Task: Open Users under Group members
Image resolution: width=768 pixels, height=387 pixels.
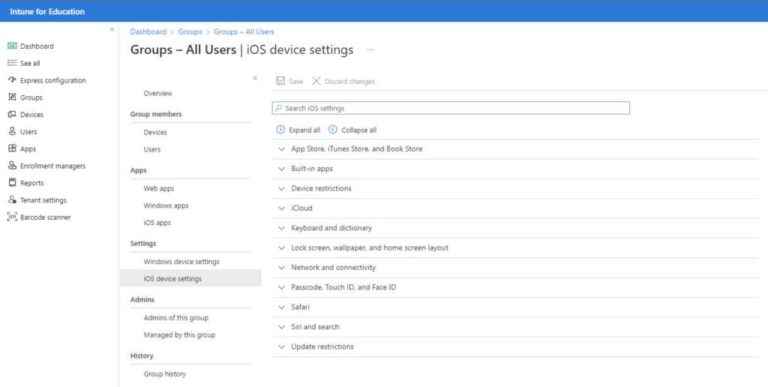Action: (152, 149)
